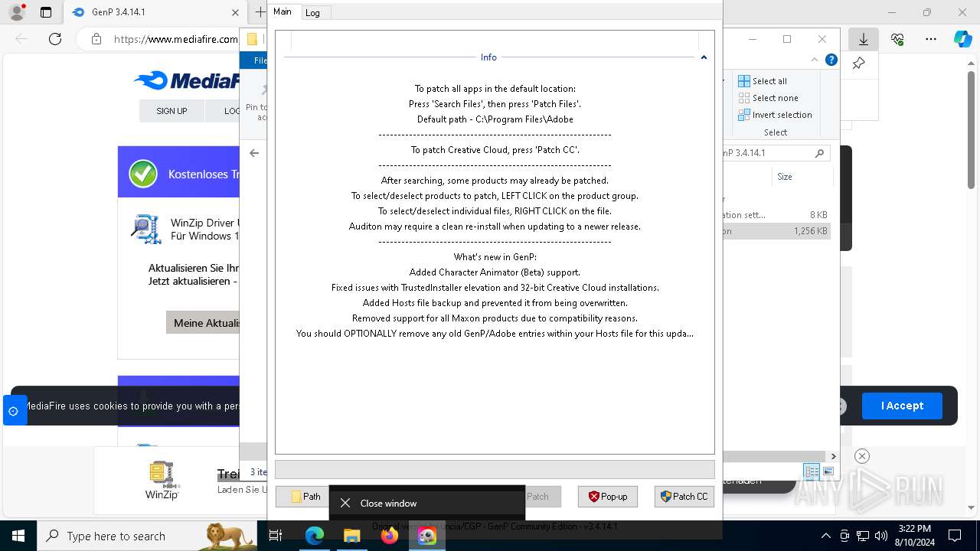Click Select none in Explorer ribbon

[x=768, y=98]
